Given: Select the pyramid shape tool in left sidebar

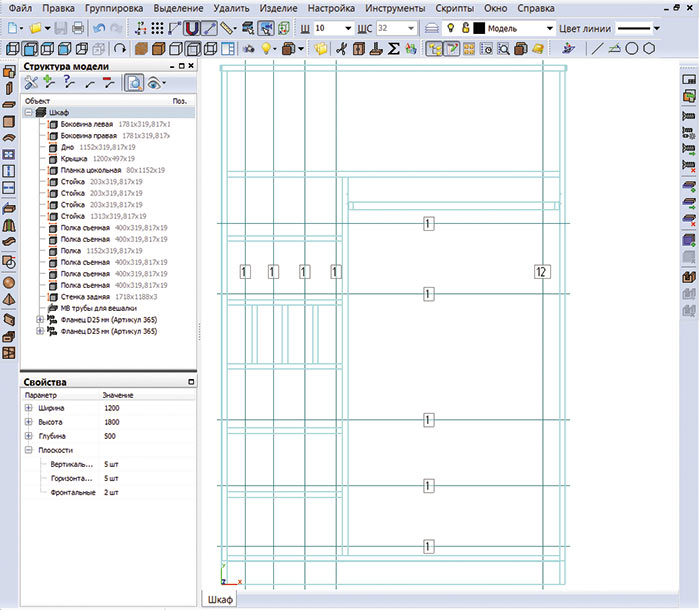Looking at the screenshot, I should tap(9, 298).
